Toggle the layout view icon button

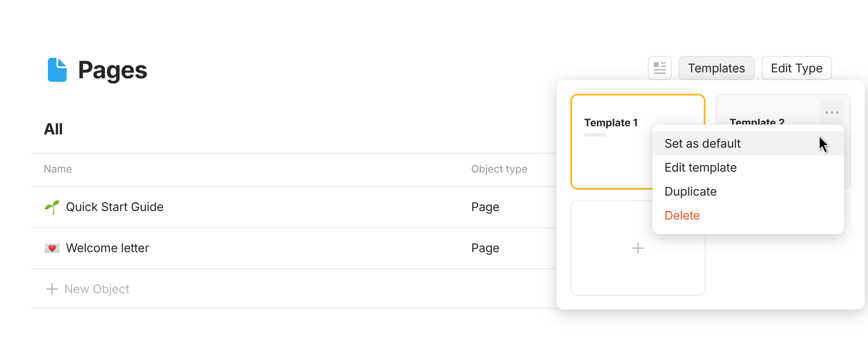pyautogui.click(x=659, y=68)
